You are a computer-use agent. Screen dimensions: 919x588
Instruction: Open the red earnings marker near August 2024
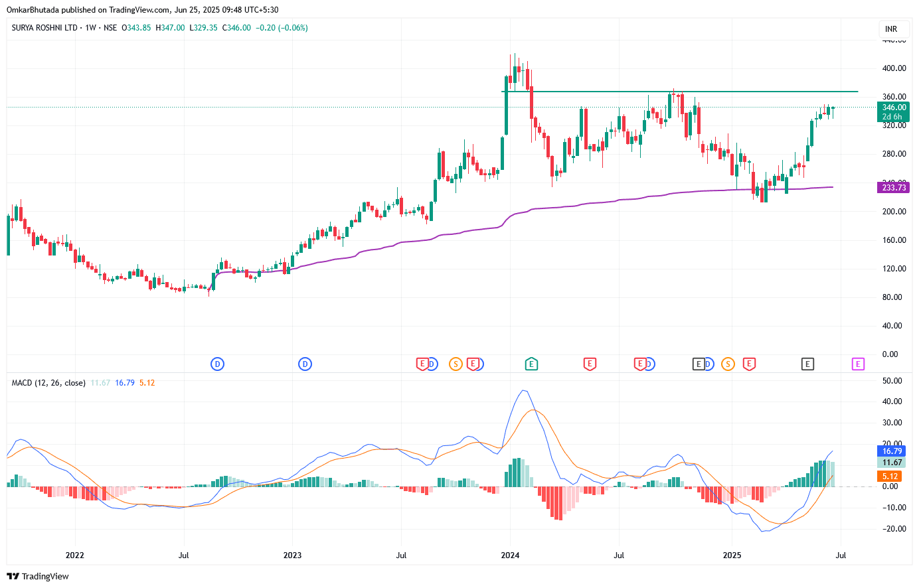639,364
